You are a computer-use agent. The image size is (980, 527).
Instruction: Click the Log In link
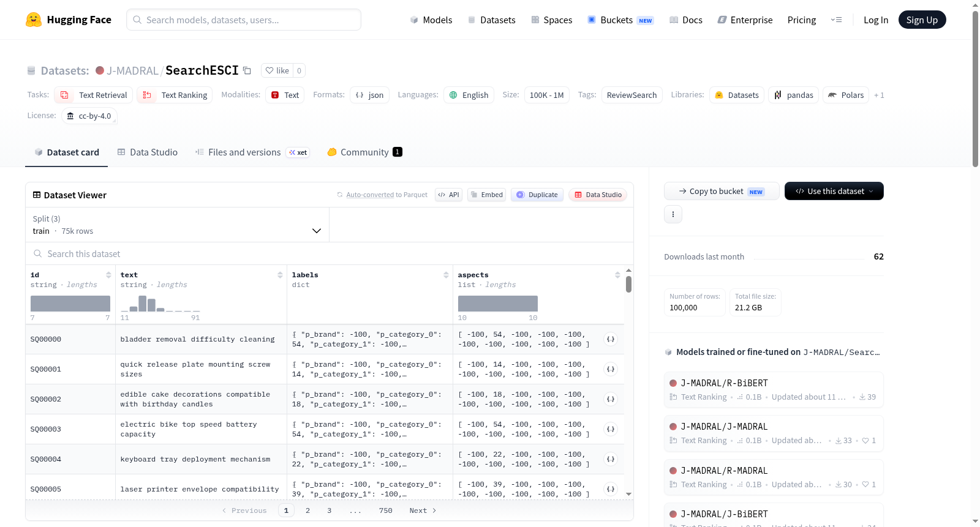[x=876, y=20]
